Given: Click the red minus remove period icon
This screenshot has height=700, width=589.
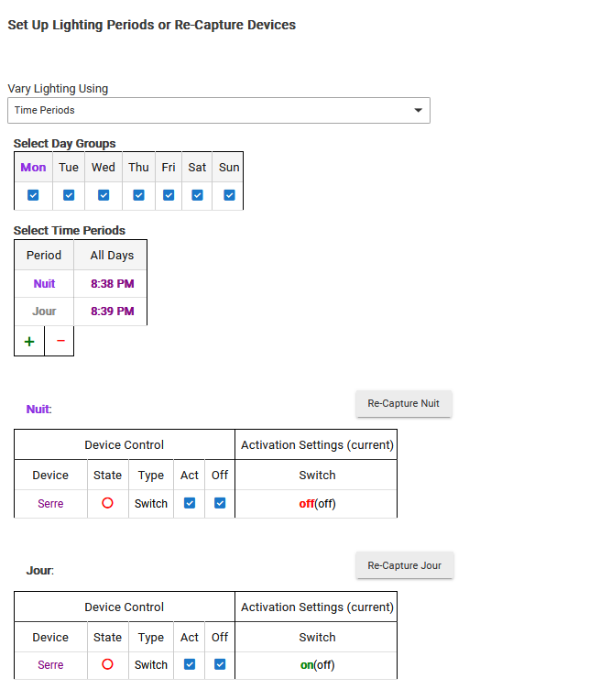Looking at the screenshot, I should pyautogui.click(x=60, y=341).
